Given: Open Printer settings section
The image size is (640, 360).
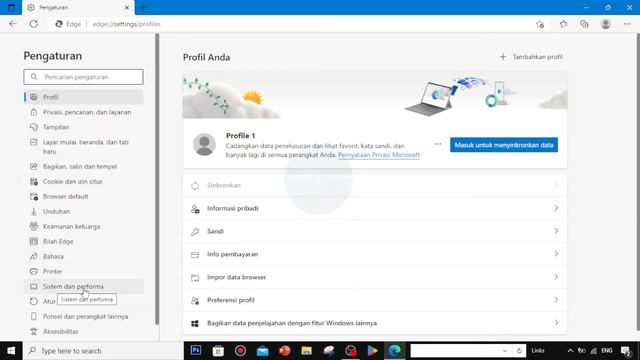Looking at the screenshot, I should pos(84,271).
